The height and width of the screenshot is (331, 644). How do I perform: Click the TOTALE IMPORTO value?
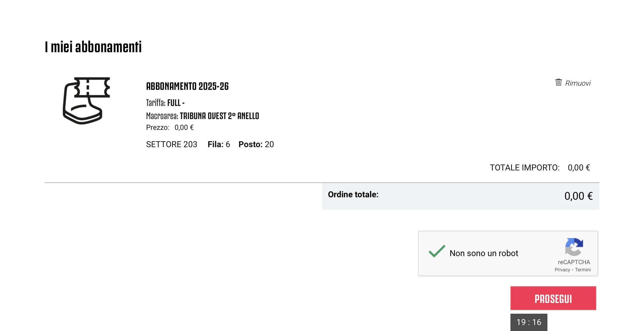pyautogui.click(x=579, y=168)
